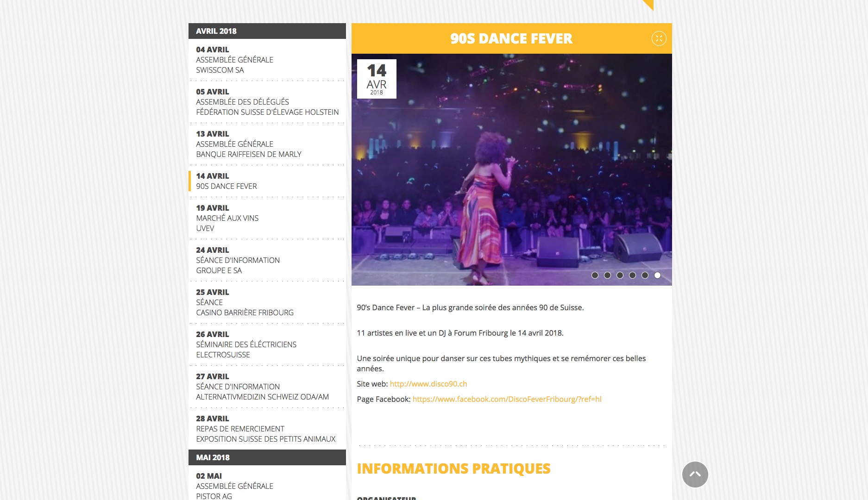This screenshot has width=868, height=500.
Task: Select the first slideshow dot
Action: coord(595,275)
